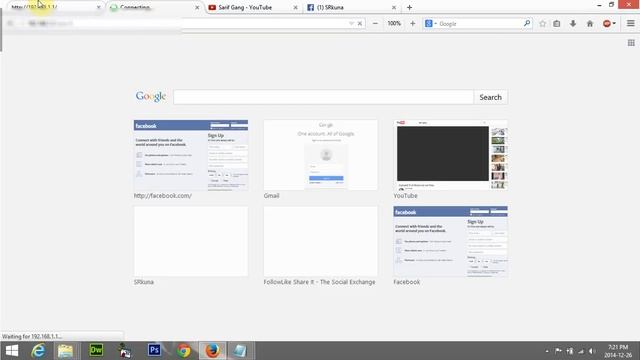The height and width of the screenshot is (360, 640).
Task: Bookmark this page with the star icon
Action: coord(542,24)
